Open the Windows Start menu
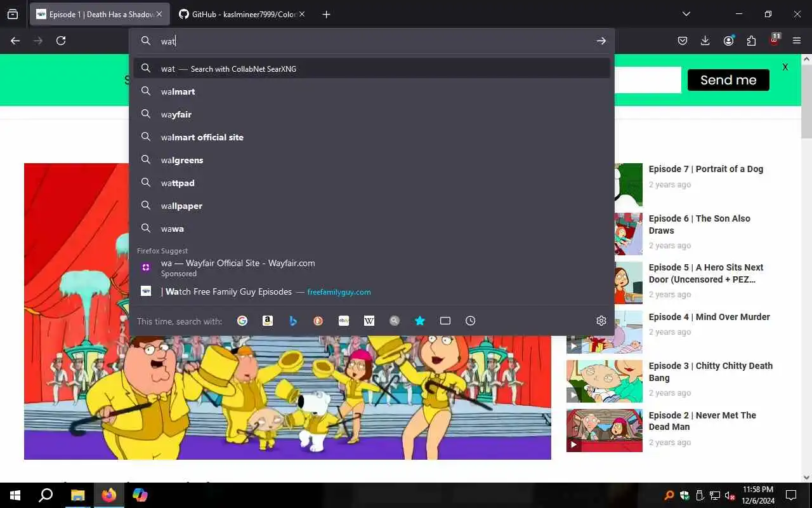The width and height of the screenshot is (812, 508). coord(15,495)
